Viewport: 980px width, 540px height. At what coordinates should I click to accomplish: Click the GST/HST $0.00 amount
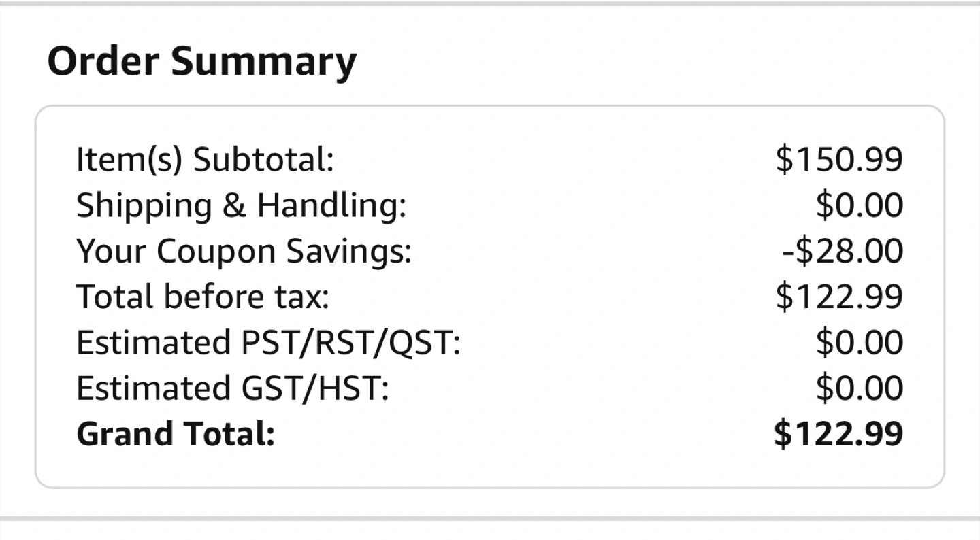click(860, 388)
